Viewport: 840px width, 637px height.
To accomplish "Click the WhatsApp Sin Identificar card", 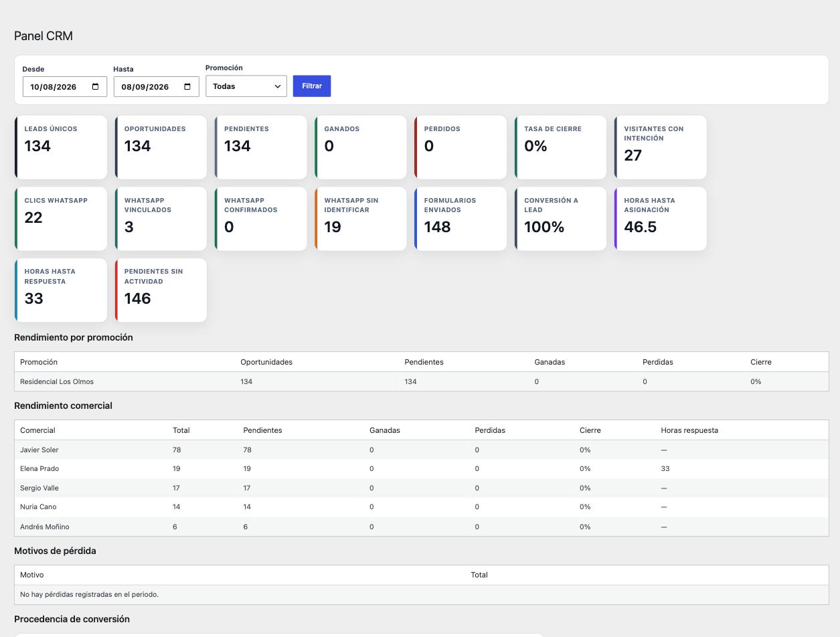I will (x=361, y=219).
